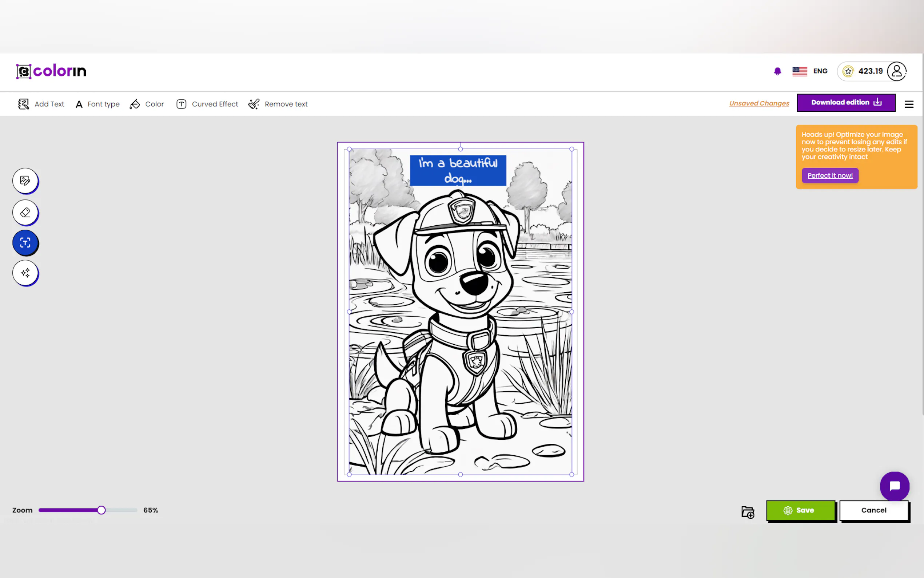Open user profile avatar
This screenshot has height=578, width=924.
896,71
